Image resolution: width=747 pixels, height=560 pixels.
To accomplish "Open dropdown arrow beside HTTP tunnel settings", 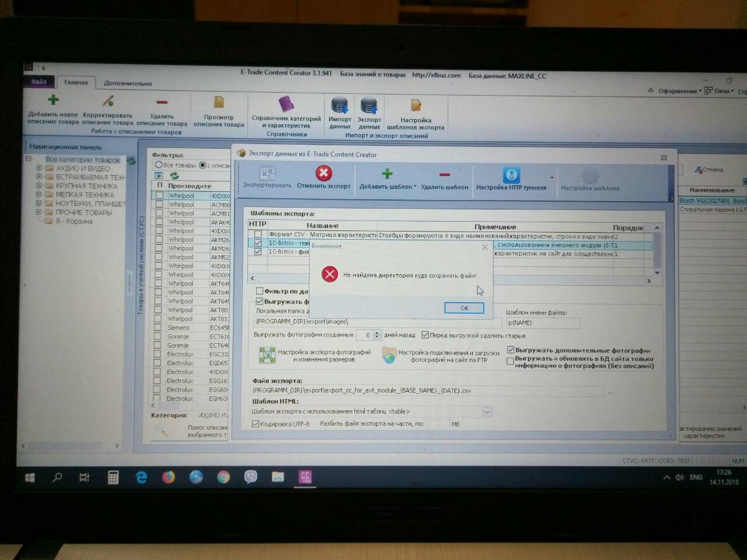I will [551, 177].
